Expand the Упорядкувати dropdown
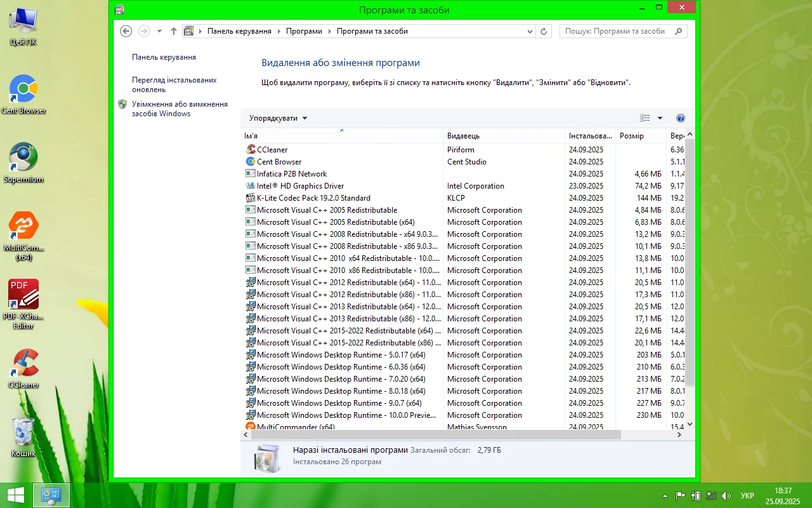Viewport: 812px width, 508px height. (278, 118)
